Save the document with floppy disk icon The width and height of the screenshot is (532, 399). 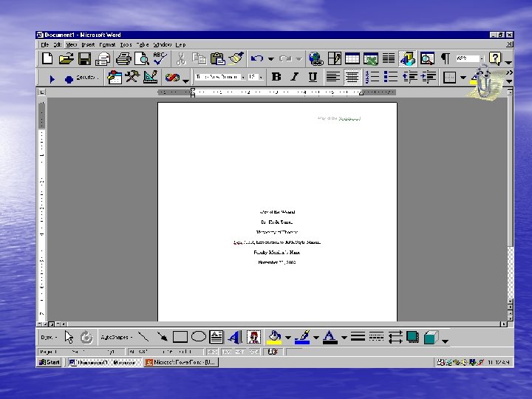(84, 58)
